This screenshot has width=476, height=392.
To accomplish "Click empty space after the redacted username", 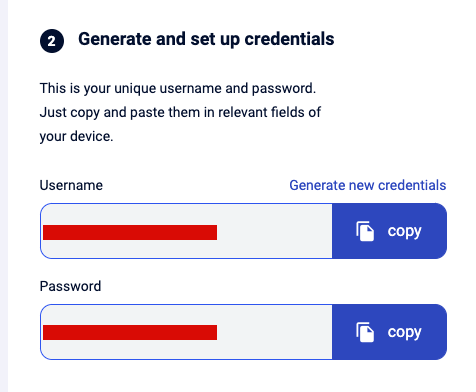I will click(274, 231).
